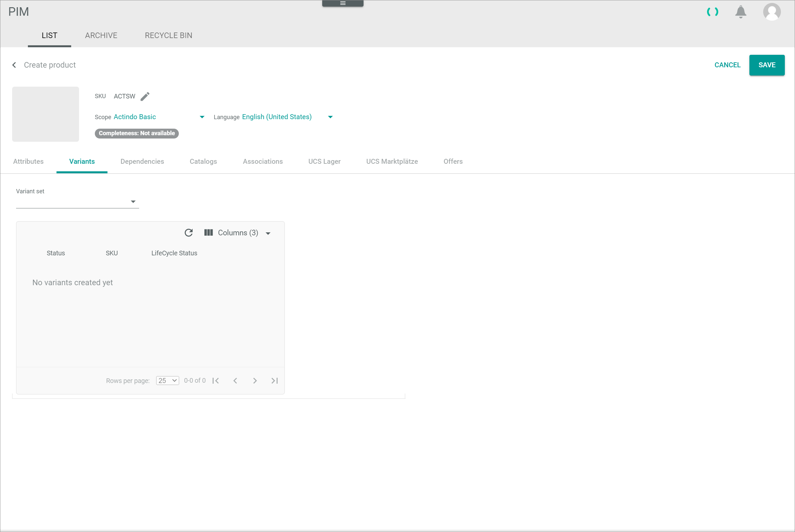Go to first page of variants
The height and width of the screenshot is (532, 795).
tap(216, 381)
